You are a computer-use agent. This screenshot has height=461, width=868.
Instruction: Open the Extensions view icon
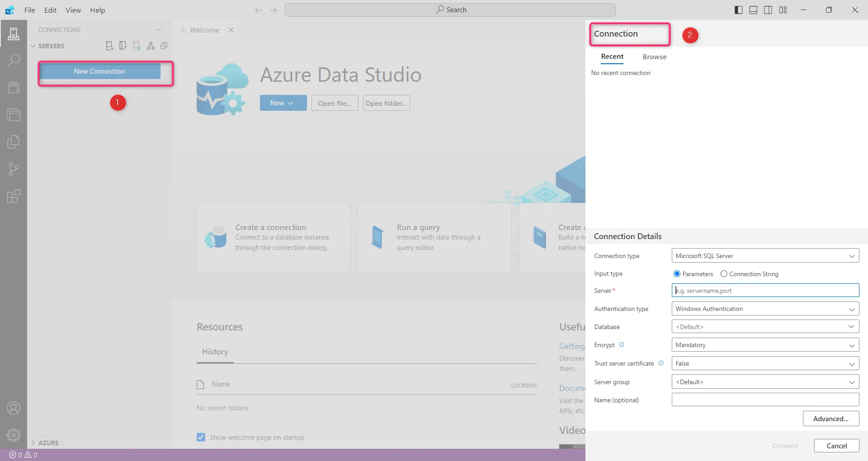pos(14,196)
